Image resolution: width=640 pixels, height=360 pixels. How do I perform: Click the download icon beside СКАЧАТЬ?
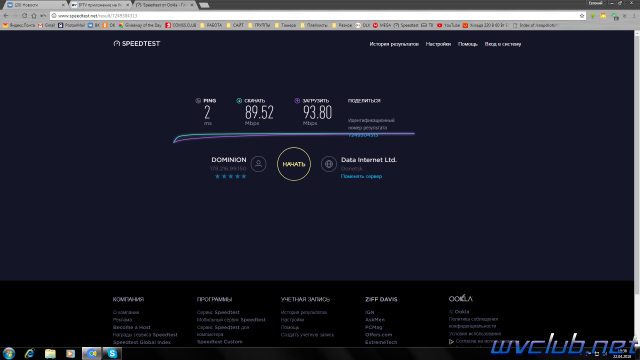(x=239, y=100)
